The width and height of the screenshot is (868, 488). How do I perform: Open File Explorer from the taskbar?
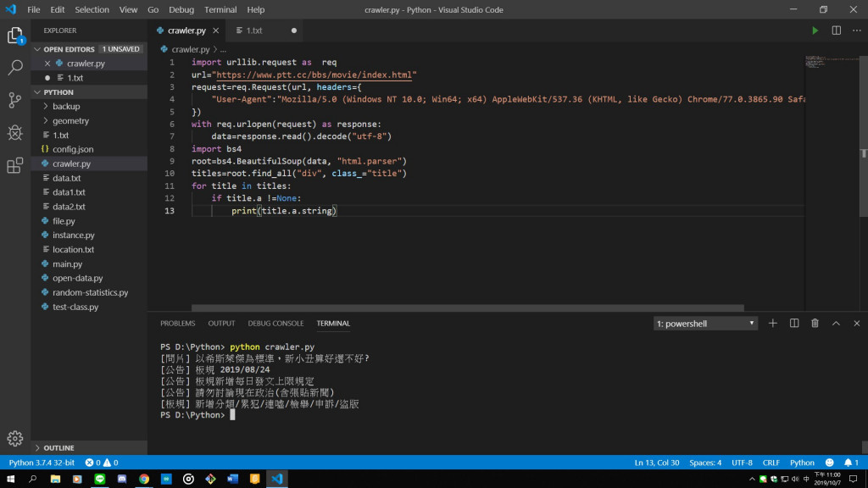[x=55, y=479]
